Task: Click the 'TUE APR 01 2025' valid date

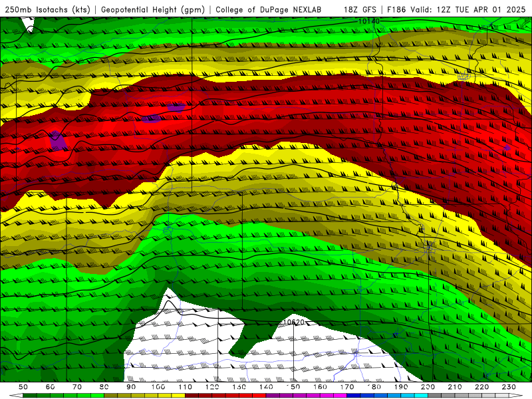Action: 490,10
